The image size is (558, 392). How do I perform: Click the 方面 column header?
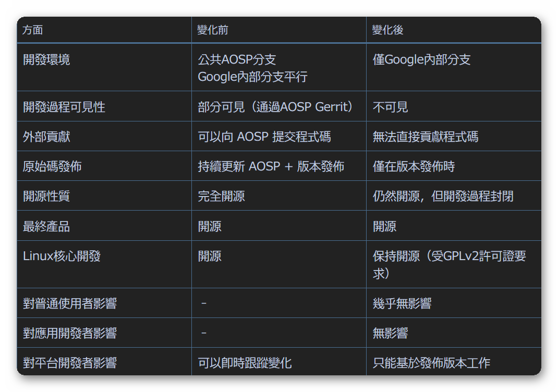[33, 30]
